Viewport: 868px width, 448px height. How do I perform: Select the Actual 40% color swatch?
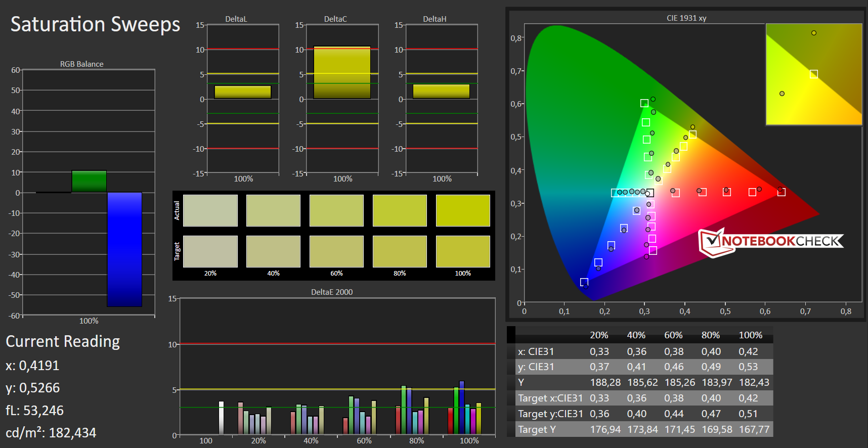[x=273, y=210]
